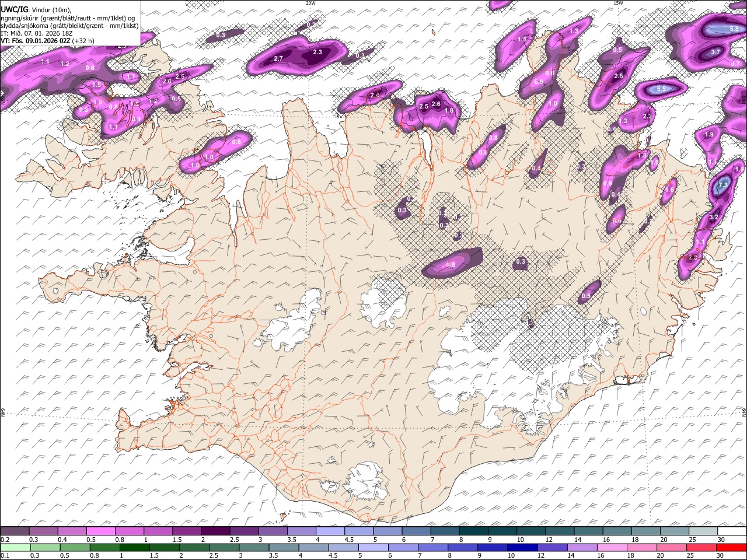This screenshot has height=560, width=747.
Task: Click the '3.2' precipitation value on the east coast
Action: [713, 217]
